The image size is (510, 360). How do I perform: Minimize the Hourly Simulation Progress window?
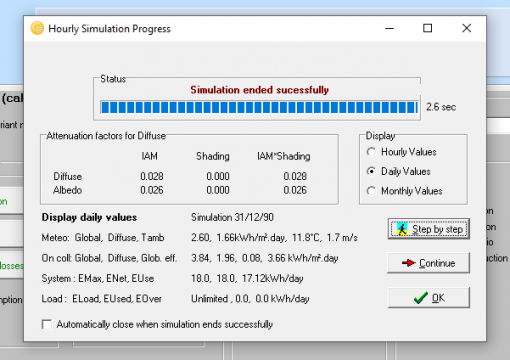tap(389, 28)
